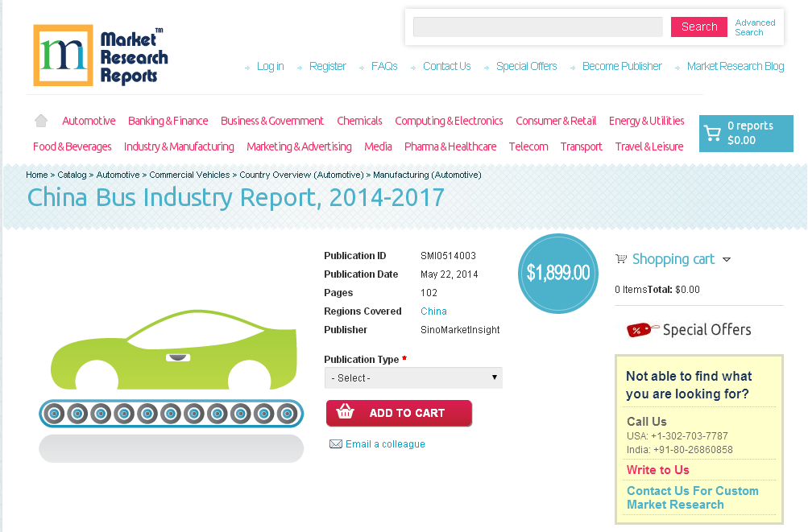Viewport: 808px width, 532px height.
Task: Visit the FAQs page
Action: [x=384, y=67]
